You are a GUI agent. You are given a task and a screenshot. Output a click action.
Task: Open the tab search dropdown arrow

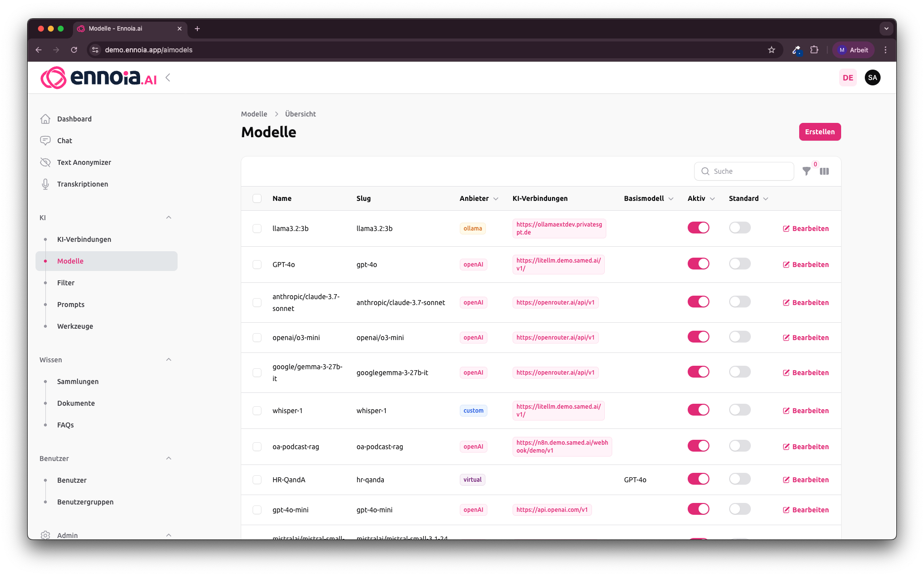tap(887, 29)
